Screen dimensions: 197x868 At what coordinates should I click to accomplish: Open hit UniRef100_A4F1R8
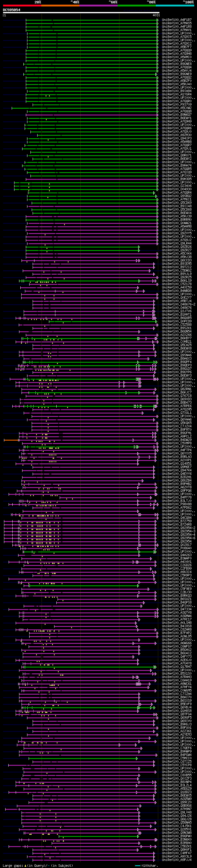pyautogui.click(x=177, y=26)
